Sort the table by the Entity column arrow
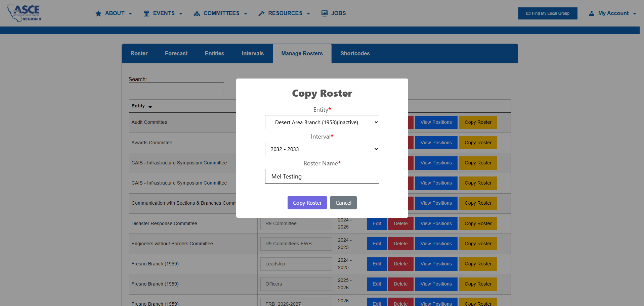 click(150, 107)
